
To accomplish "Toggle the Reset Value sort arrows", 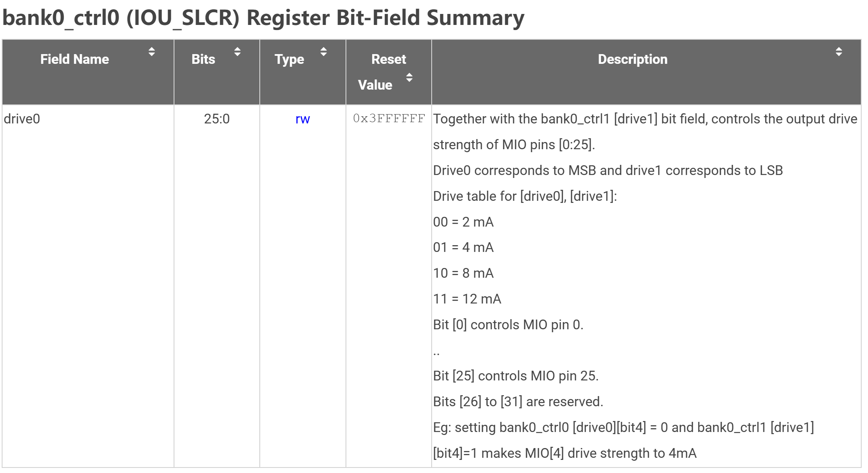I will [x=409, y=78].
